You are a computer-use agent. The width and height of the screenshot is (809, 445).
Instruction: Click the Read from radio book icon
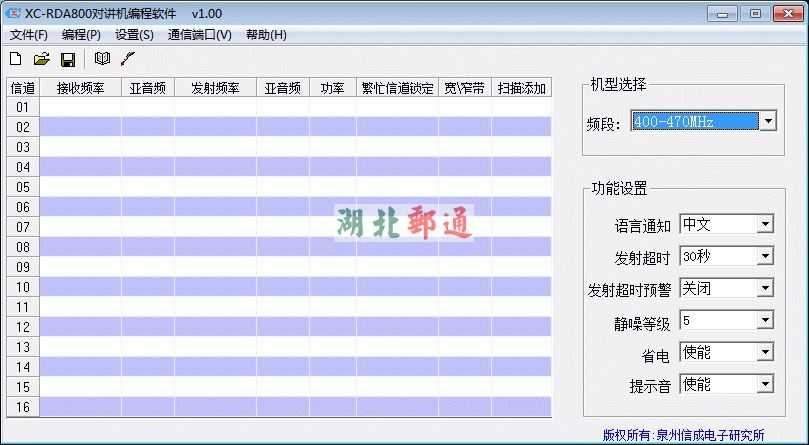pos(102,60)
